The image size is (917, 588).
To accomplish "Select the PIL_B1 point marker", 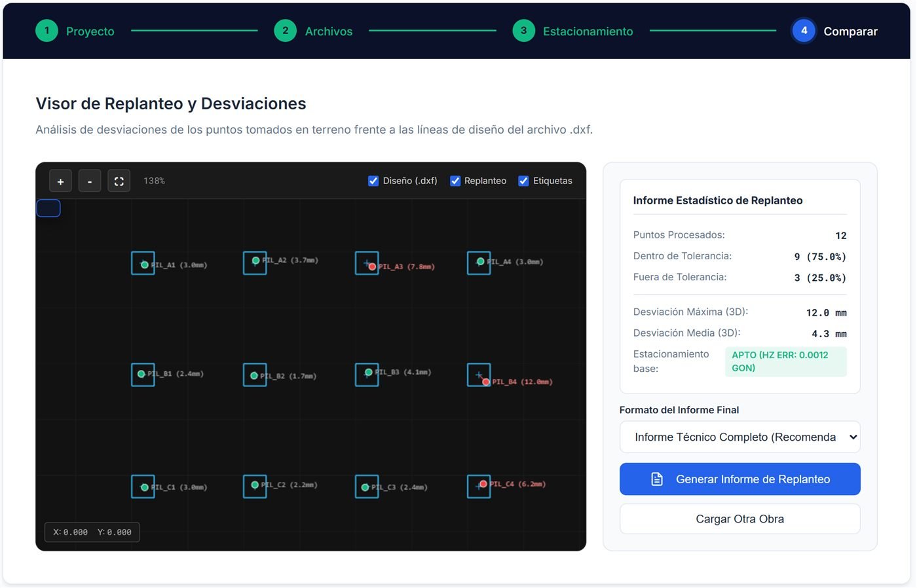I will pyautogui.click(x=141, y=374).
